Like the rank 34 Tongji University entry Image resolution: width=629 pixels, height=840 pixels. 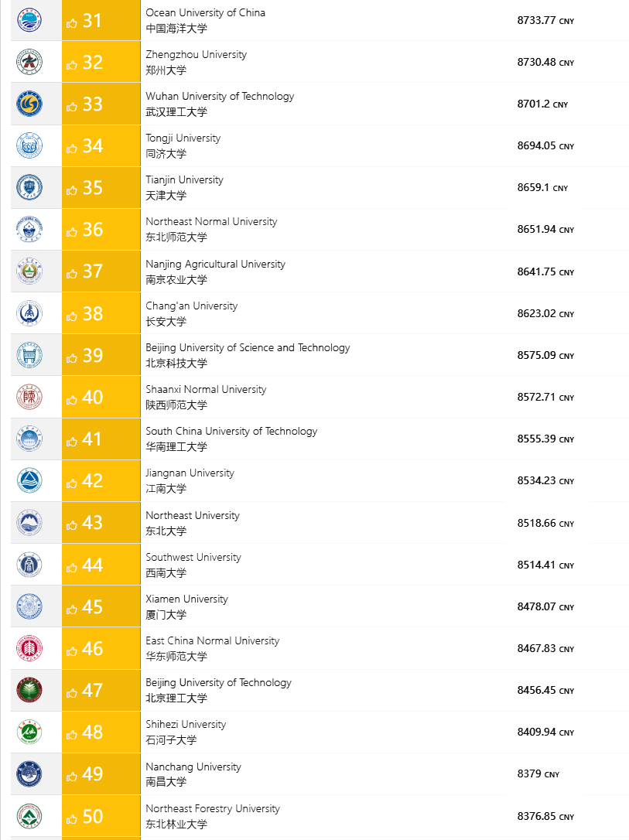coord(72,149)
